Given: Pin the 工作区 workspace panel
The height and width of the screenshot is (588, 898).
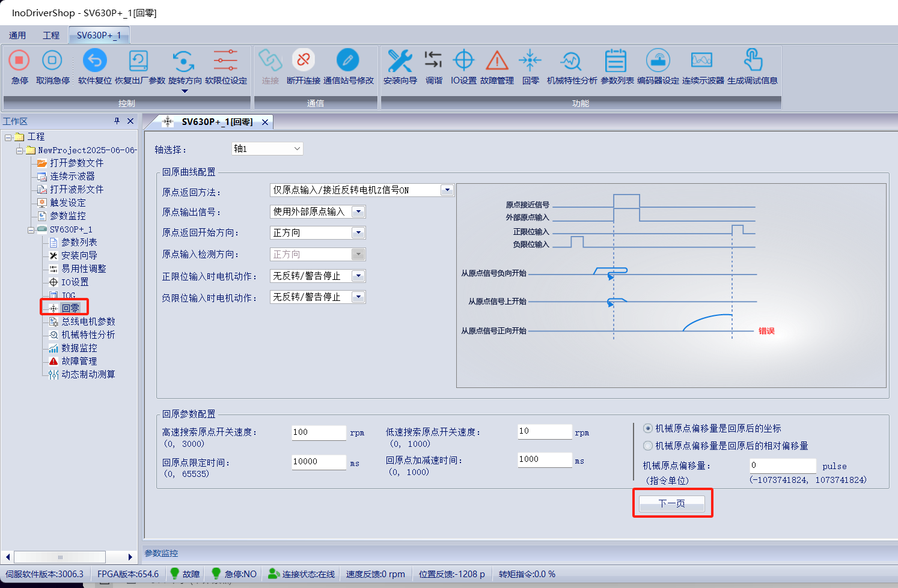Looking at the screenshot, I should [x=117, y=121].
